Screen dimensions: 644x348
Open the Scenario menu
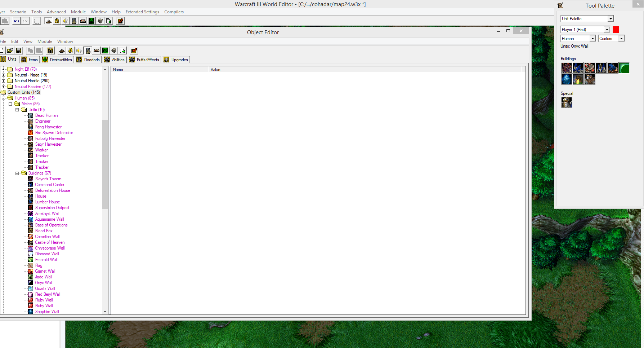18,12
